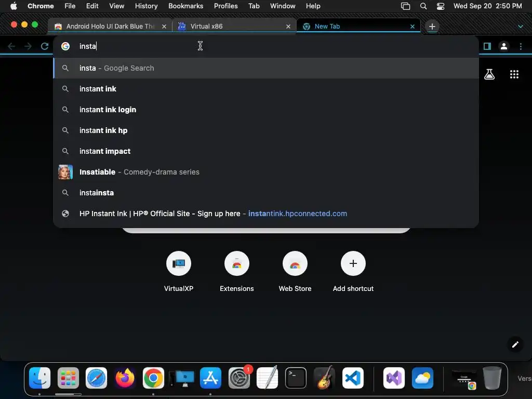Viewport: 532px width, 399px height.
Task: Launch Safari from the Dock
Action: [96, 378]
